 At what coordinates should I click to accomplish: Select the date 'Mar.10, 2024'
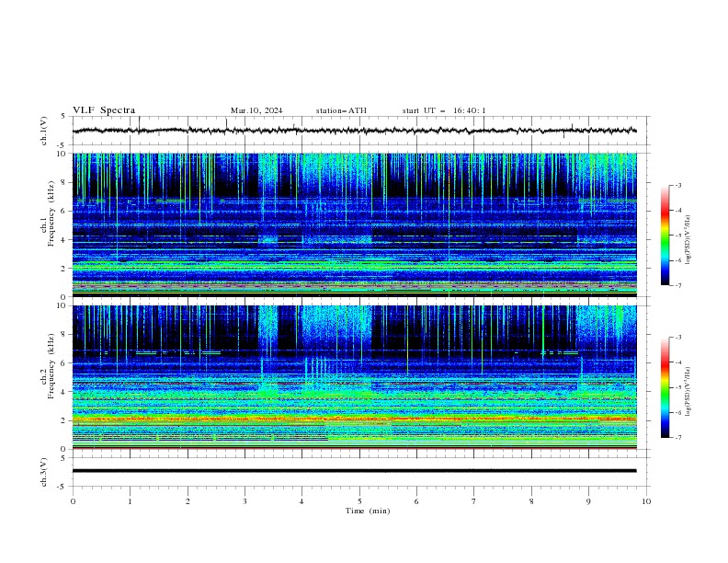[x=256, y=110]
